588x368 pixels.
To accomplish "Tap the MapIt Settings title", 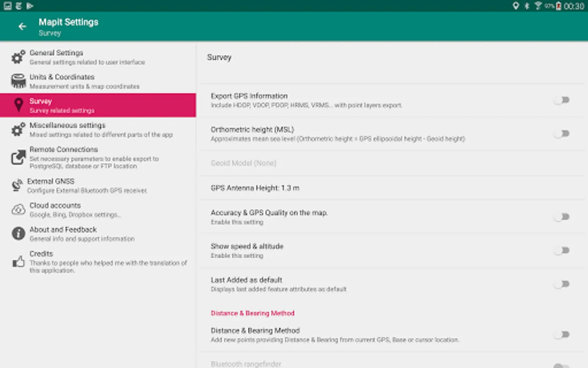I will (69, 22).
